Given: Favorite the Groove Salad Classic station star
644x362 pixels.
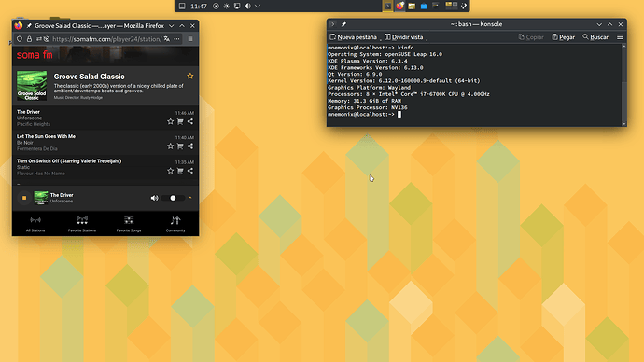Looking at the screenshot, I should [190, 76].
